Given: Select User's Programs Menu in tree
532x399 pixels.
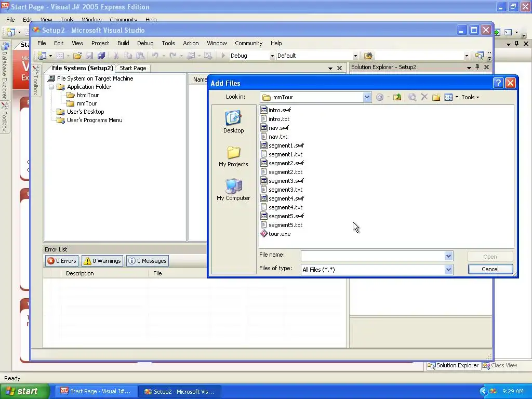Looking at the screenshot, I should point(90,120).
